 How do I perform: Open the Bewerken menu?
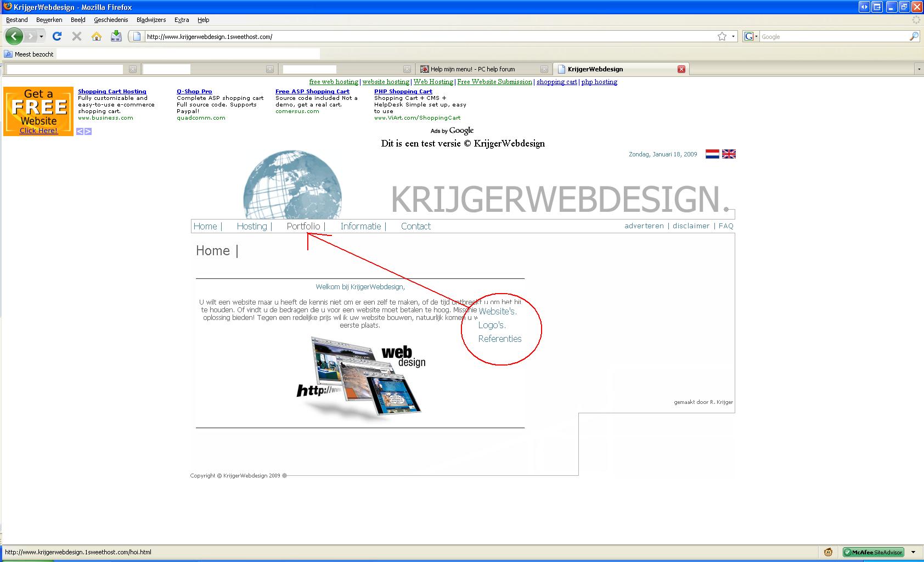click(x=49, y=20)
